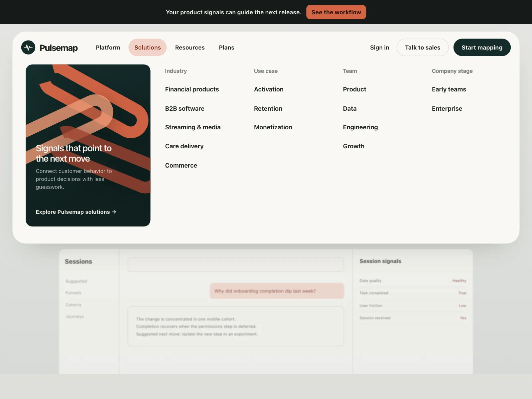Open solutions for Product teams

point(354,89)
